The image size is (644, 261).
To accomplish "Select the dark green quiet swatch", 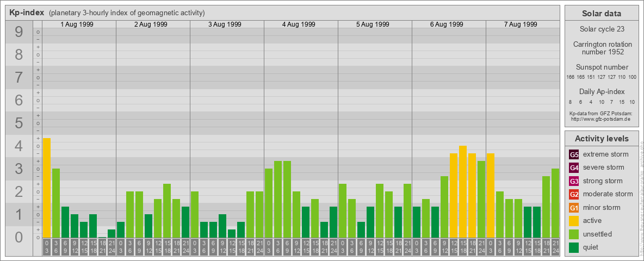I will 574,247.
